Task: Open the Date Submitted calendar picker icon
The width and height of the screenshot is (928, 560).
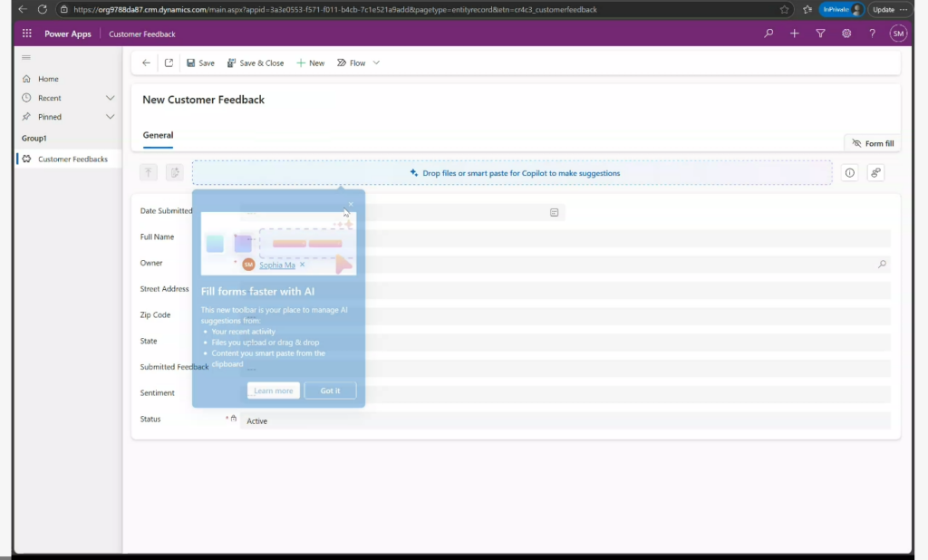Action: 554,213
